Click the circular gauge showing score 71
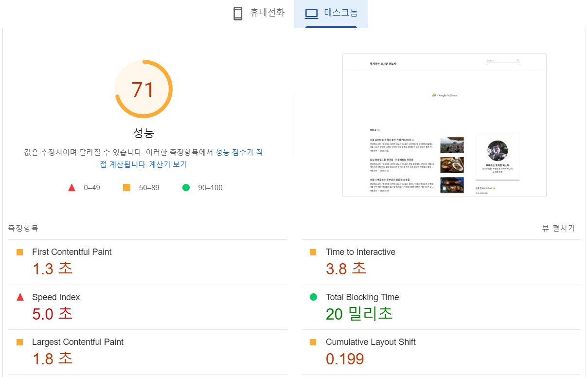 [143, 89]
